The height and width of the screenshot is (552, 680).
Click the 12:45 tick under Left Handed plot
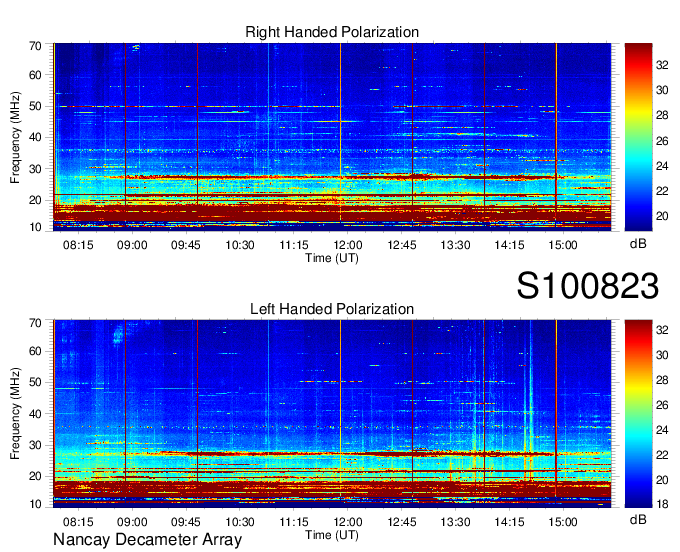[x=402, y=522]
